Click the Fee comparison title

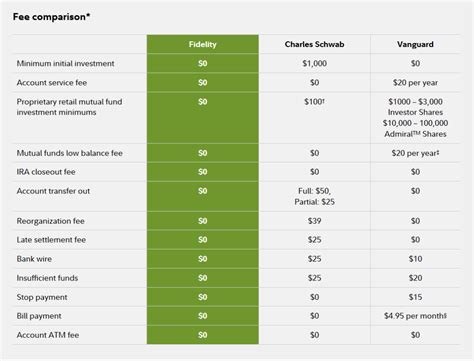pyautogui.click(x=52, y=17)
